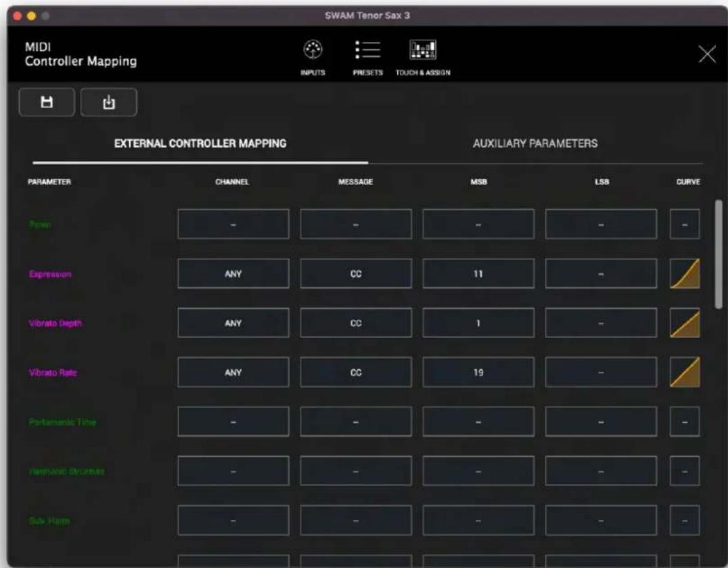Open the Portamento Time curve box
This screenshot has height=568, width=728.
point(684,422)
